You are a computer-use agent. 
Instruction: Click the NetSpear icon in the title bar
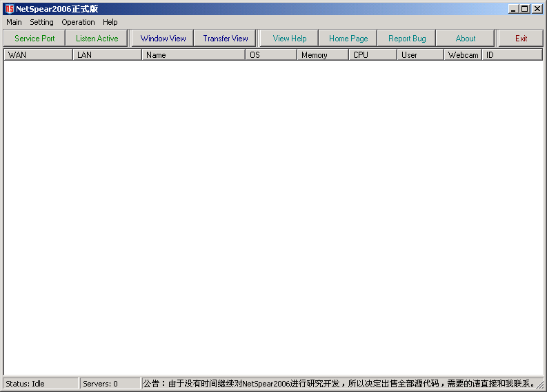click(10, 9)
